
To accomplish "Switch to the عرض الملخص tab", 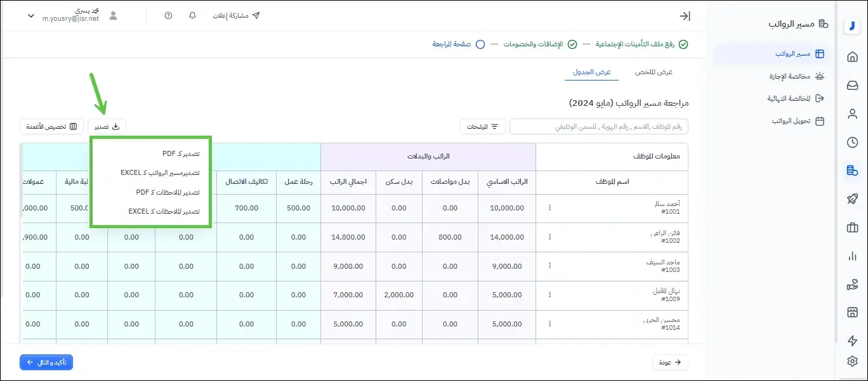I will pos(652,72).
